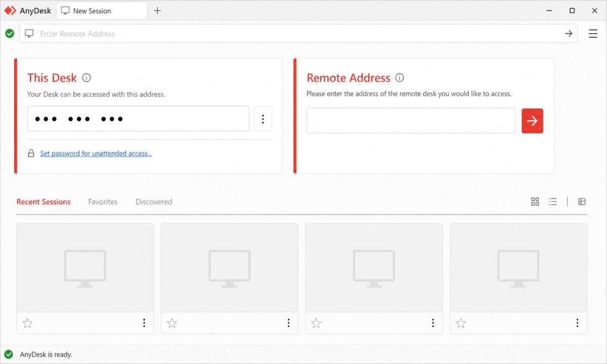Favorite the first session with star

click(x=27, y=323)
